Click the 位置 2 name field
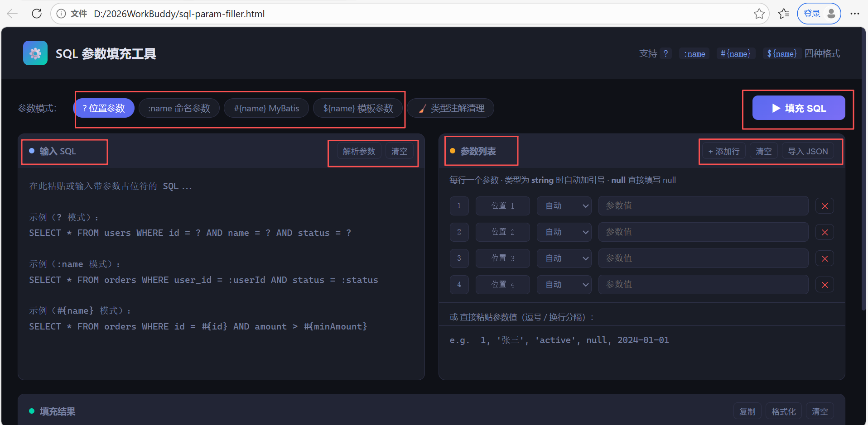Viewport: 868px width, 425px height. tap(503, 232)
